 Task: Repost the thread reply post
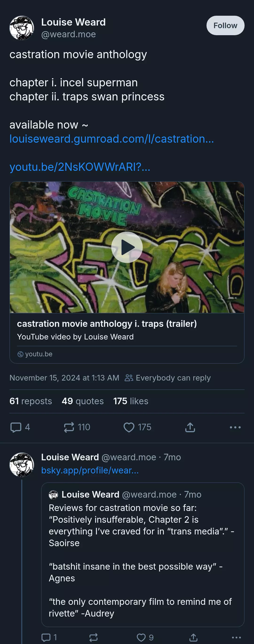(93, 637)
